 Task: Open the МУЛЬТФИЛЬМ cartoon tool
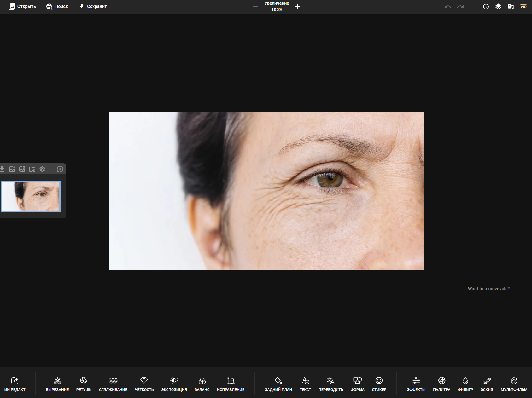(x=514, y=384)
